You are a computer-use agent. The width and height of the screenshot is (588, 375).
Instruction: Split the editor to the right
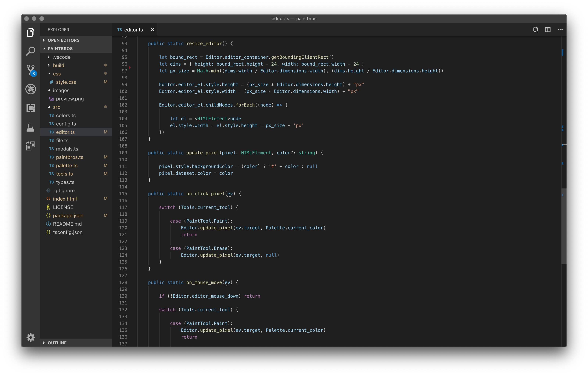(548, 30)
